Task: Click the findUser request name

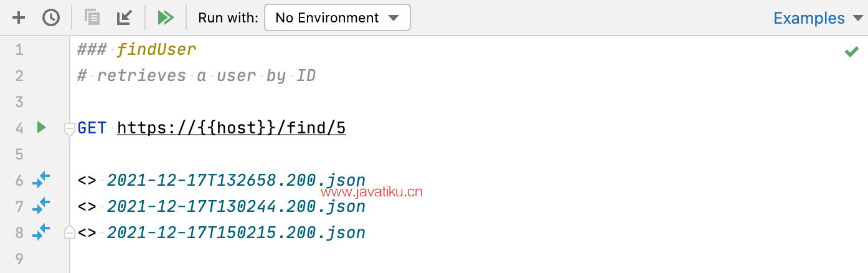Action: point(156,49)
